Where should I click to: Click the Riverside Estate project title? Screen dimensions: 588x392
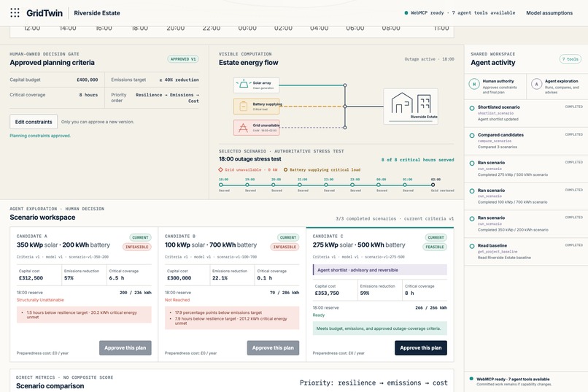97,12
